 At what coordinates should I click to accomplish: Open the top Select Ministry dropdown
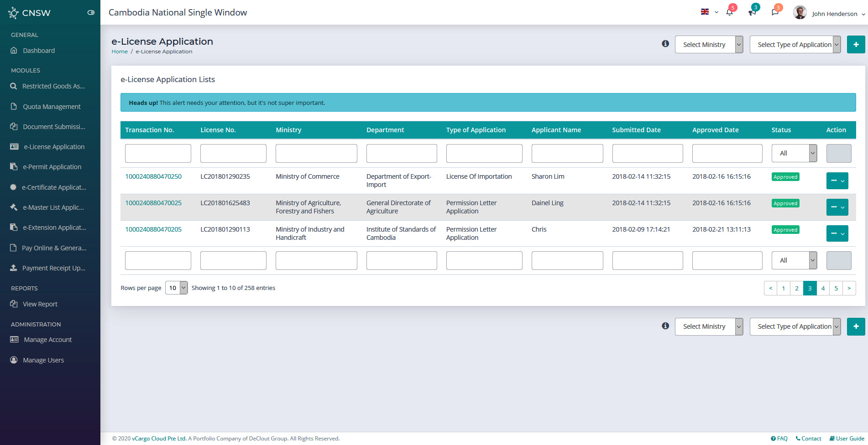tap(709, 45)
